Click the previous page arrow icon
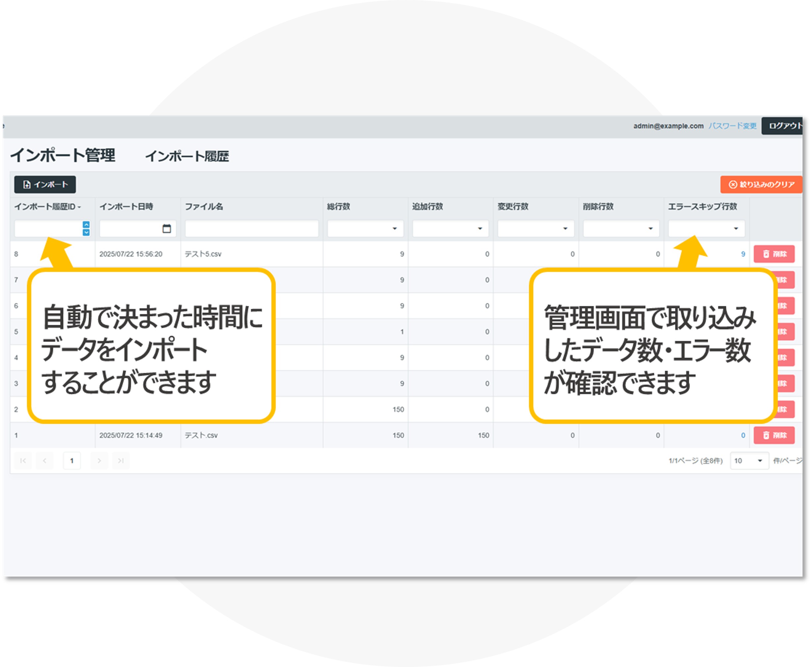Screen dimensions: 812x667 [45, 461]
